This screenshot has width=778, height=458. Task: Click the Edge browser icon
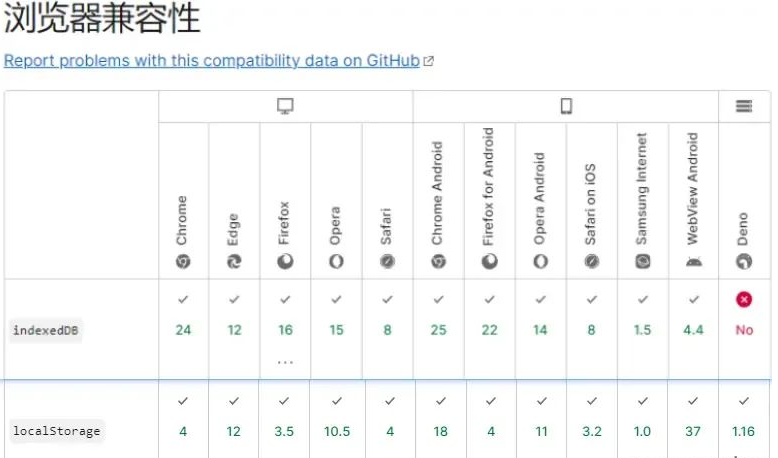click(234, 261)
